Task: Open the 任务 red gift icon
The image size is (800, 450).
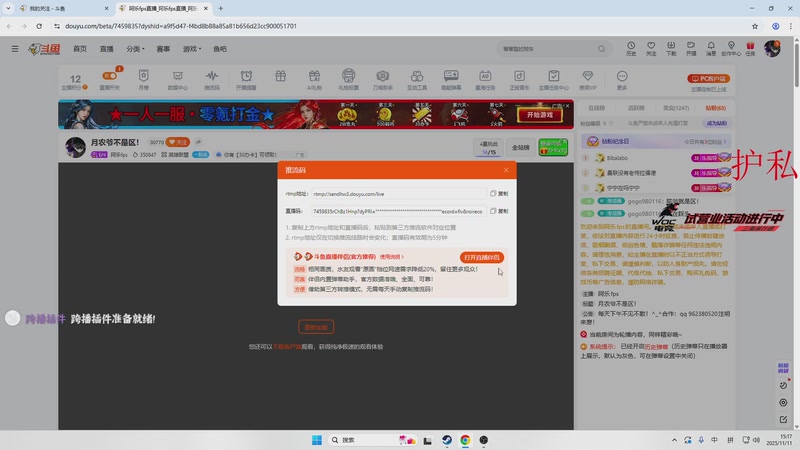Action: point(750,48)
